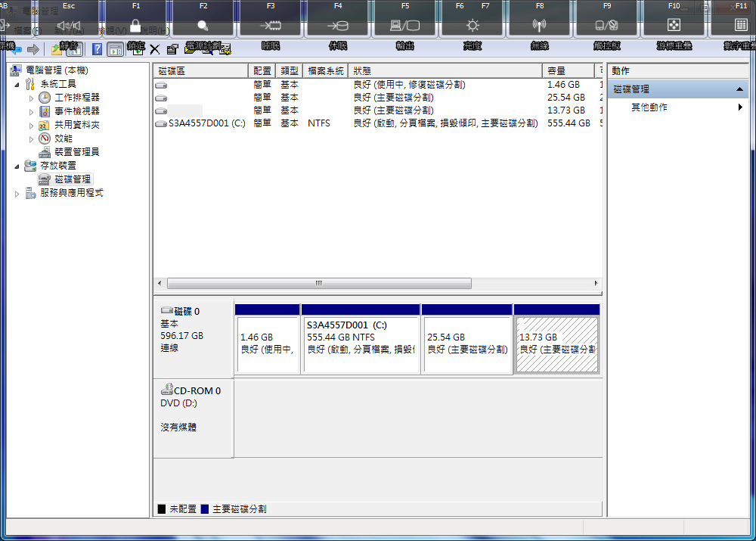The height and width of the screenshot is (541, 756).
Task: Expand the 服務與應用程式 node arrow
Action: point(17,194)
